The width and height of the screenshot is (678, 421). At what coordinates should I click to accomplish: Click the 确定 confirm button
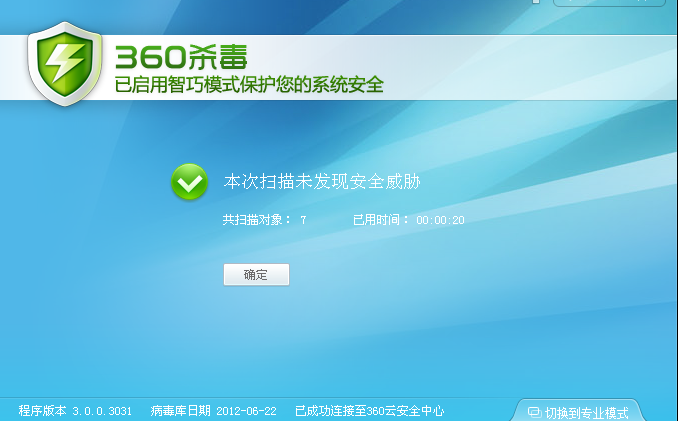pos(256,274)
